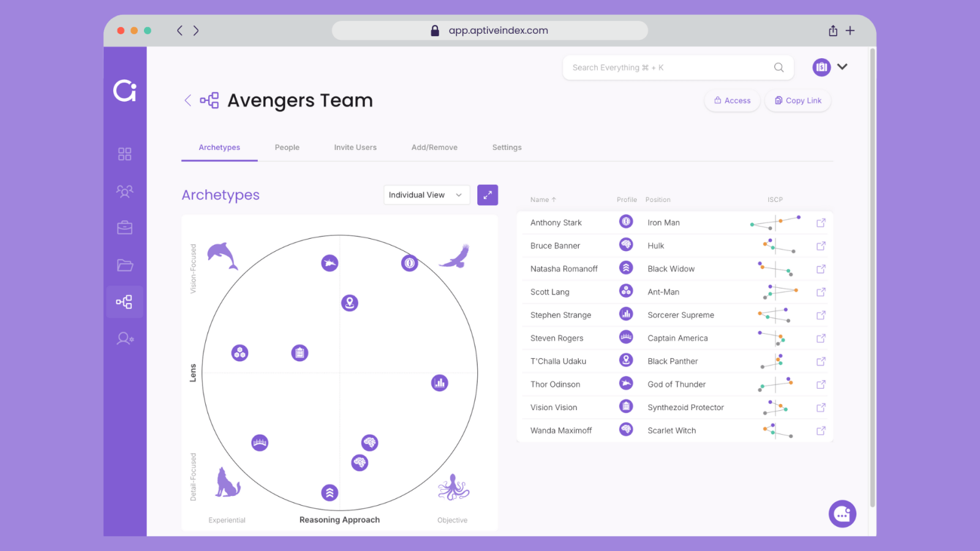Select the Wanda Maximoff row
This screenshot has height=551, width=980.
point(561,430)
